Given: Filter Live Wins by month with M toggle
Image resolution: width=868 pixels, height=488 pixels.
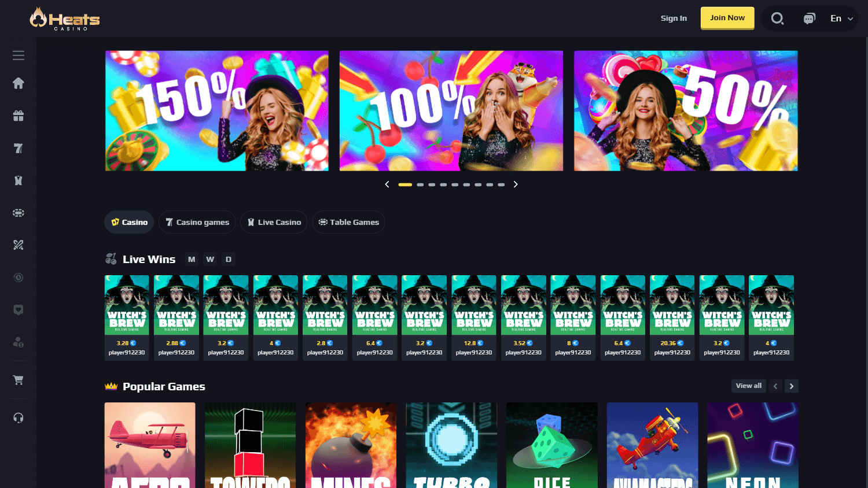Looking at the screenshot, I should point(192,259).
